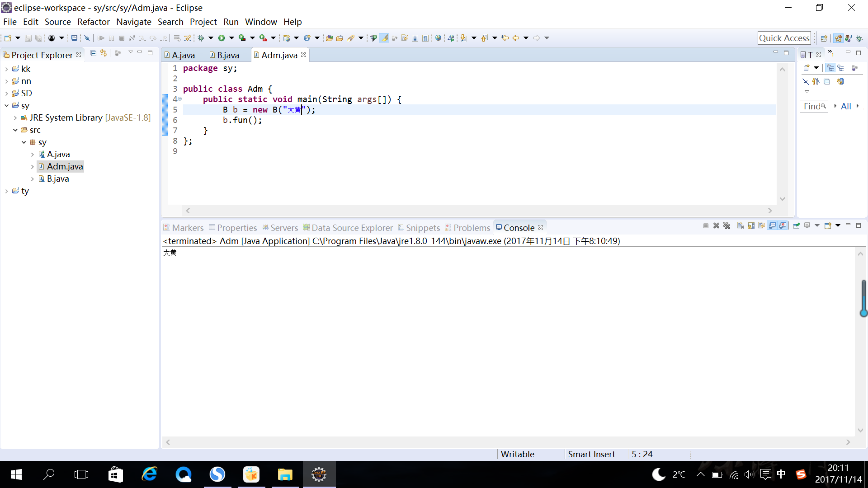Click the Previous Annotation arrow icon
Viewport: 868px width, 488px height.
485,38
